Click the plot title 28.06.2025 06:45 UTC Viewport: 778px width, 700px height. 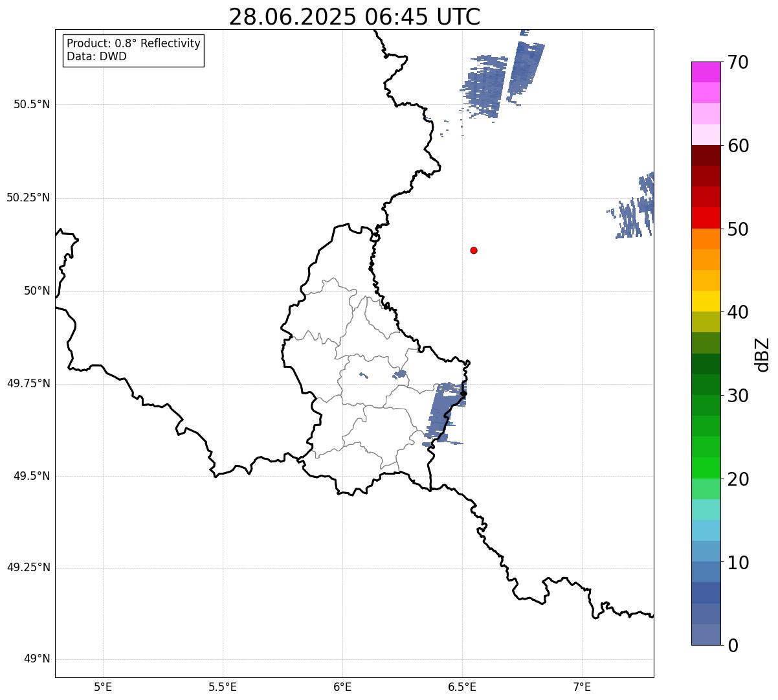pos(355,17)
